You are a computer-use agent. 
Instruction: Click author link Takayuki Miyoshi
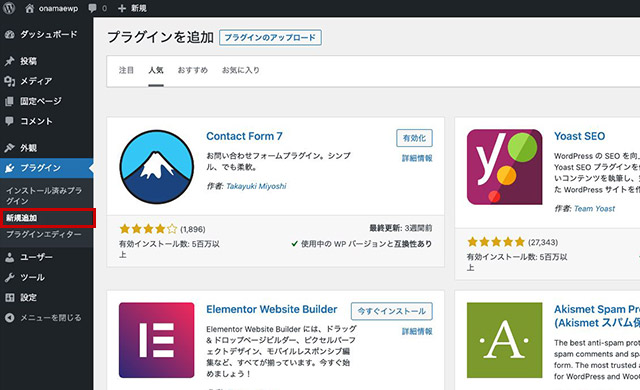pos(256,186)
